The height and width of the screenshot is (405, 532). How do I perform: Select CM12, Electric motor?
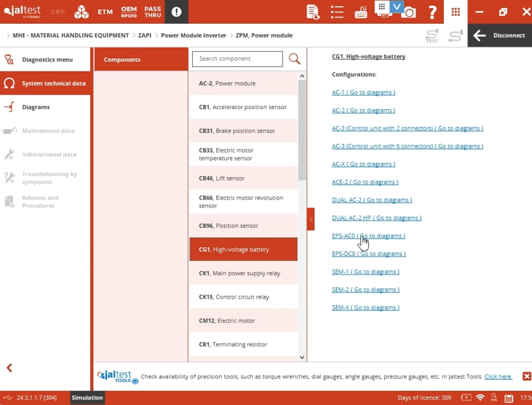click(x=243, y=321)
